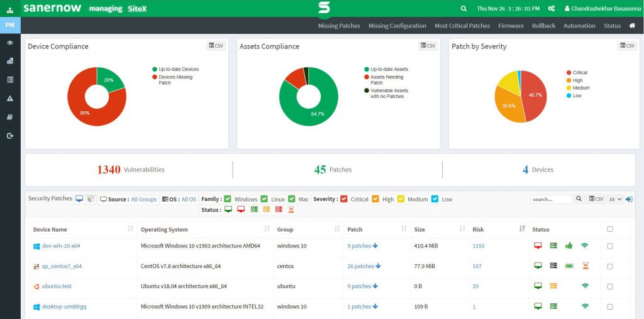
Task: Export Assets Compliance chart as CSV
Action: [428, 46]
